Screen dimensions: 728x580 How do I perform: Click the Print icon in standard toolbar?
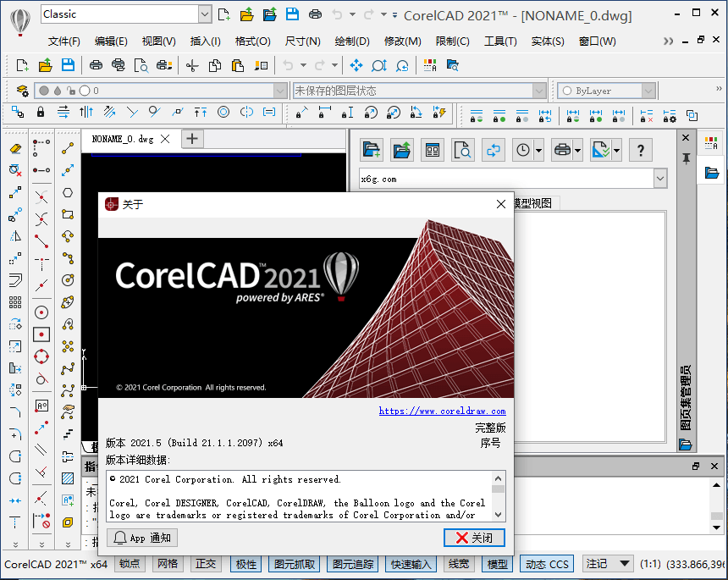[96, 65]
